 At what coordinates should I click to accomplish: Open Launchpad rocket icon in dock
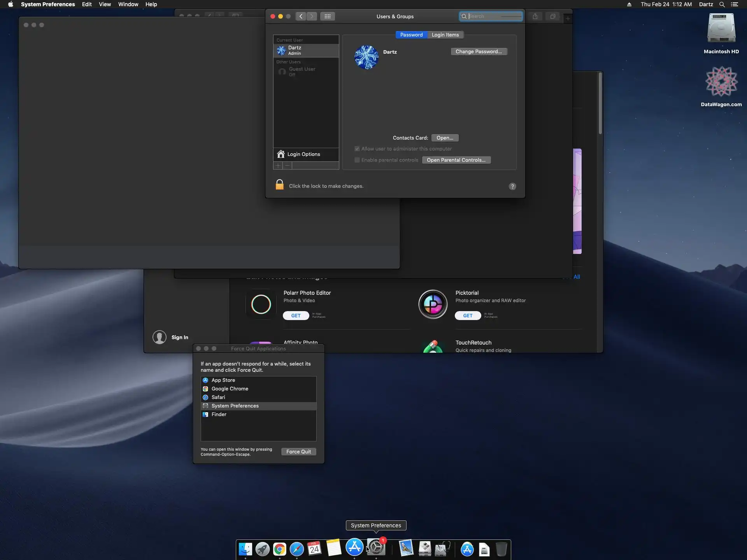pos(263,549)
